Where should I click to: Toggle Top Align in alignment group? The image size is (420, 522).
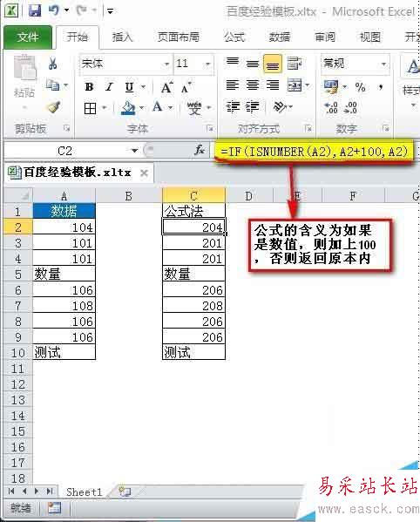pyautogui.click(x=233, y=63)
